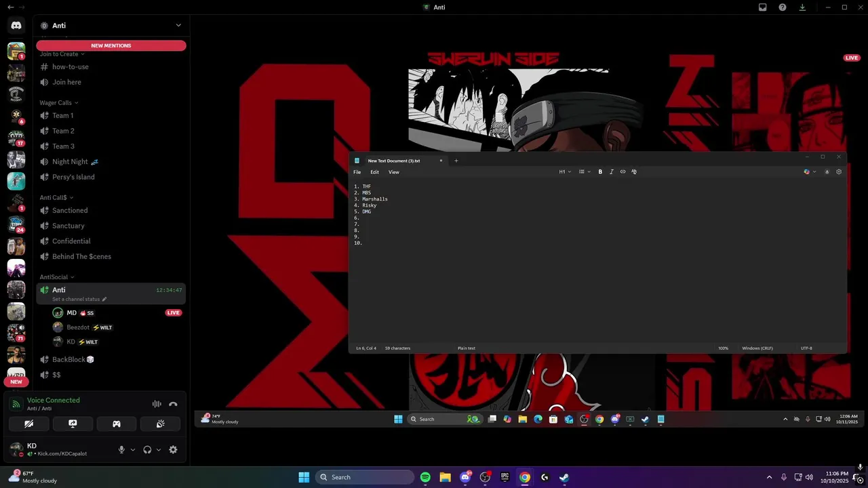
Task: Collapse the Join to Create category
Action: [x=62, y=54]
